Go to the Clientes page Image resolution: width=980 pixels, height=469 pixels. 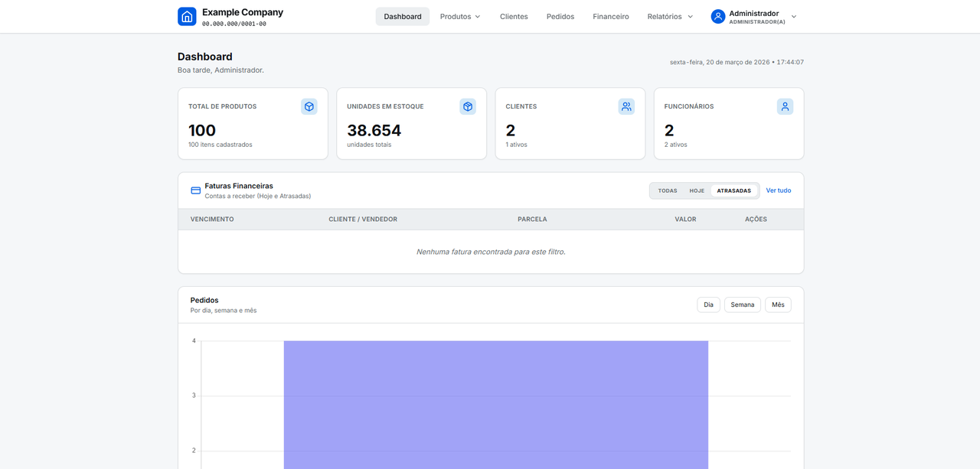pos(514,16)
